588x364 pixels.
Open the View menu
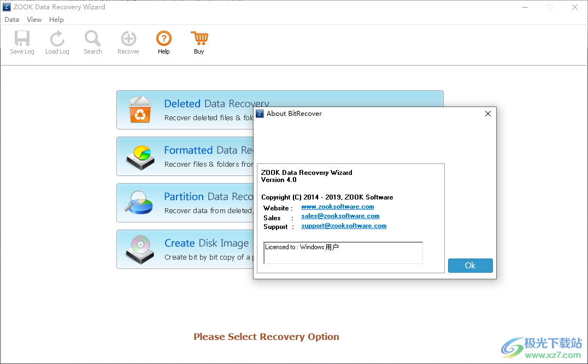34,19
